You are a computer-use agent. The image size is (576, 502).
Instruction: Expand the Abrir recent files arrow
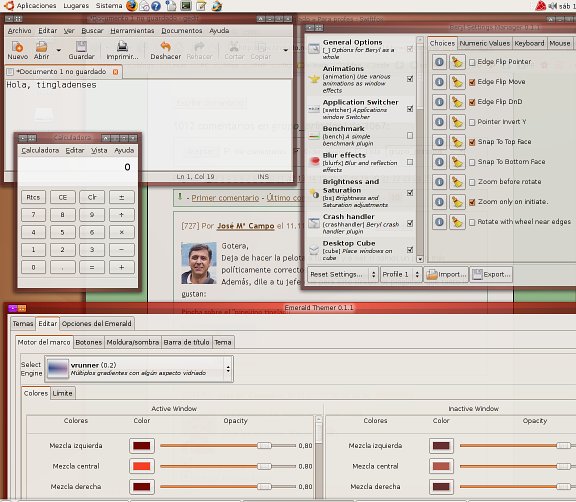pos(58,50)
